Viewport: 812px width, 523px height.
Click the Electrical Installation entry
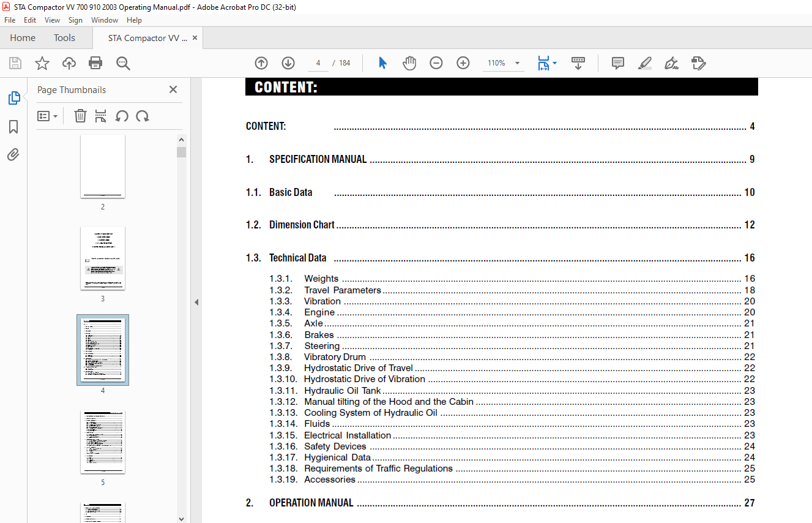click(x=512, y=435)
